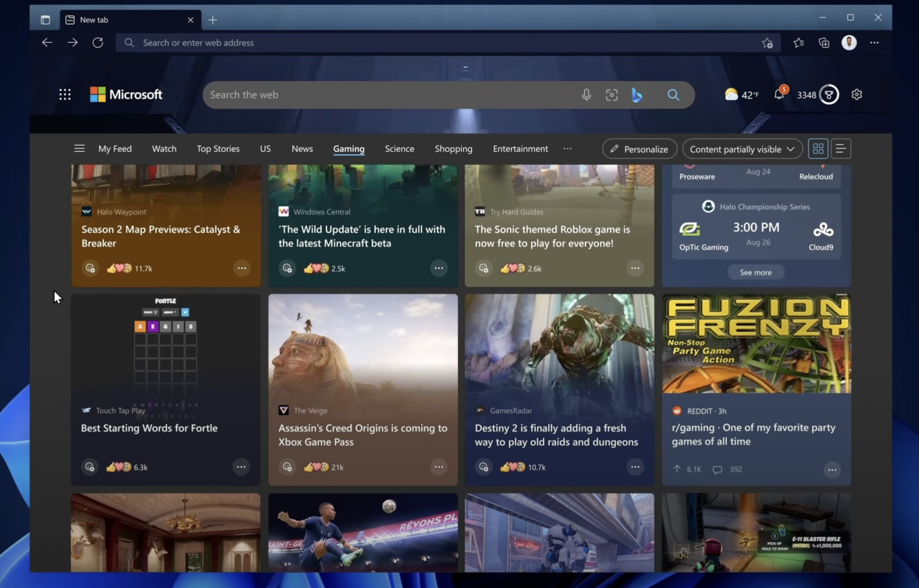React to the Fortle article
This screenshot has width=919, height=588.
(x=90, y=467)
